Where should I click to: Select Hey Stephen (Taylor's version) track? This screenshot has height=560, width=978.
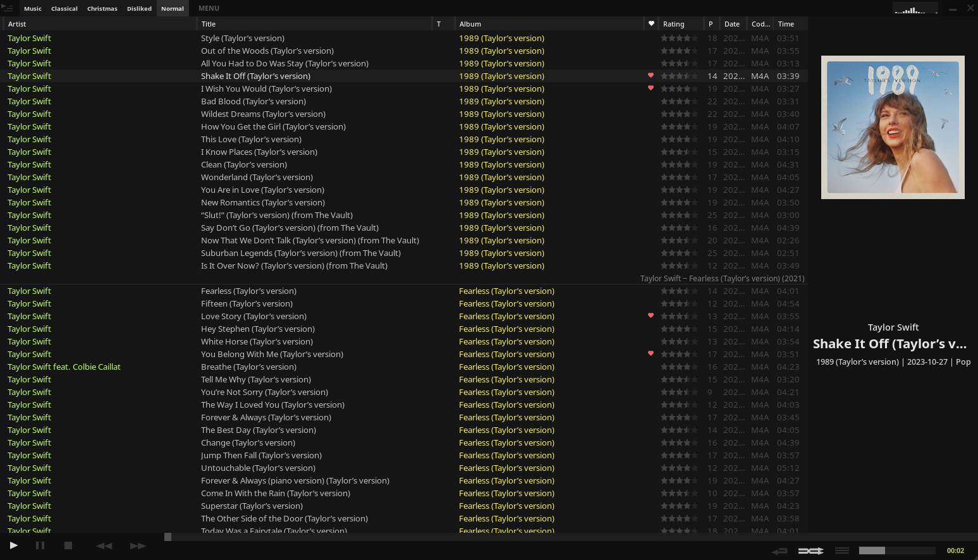[x=258, y=329]
